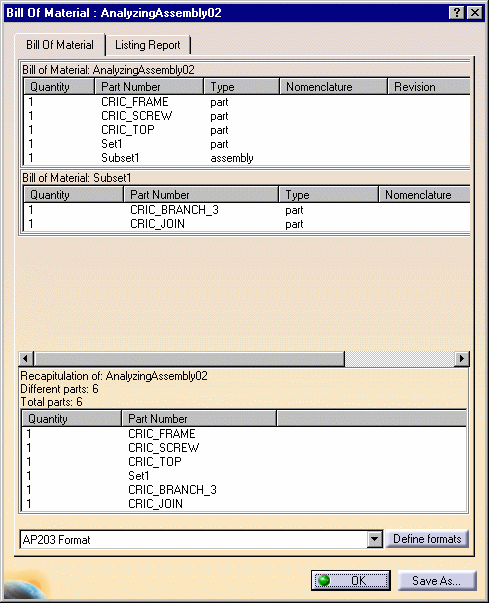Click Quantity header in Subset1 table
Screen dimensions: 489x603
tap(73, 195)
